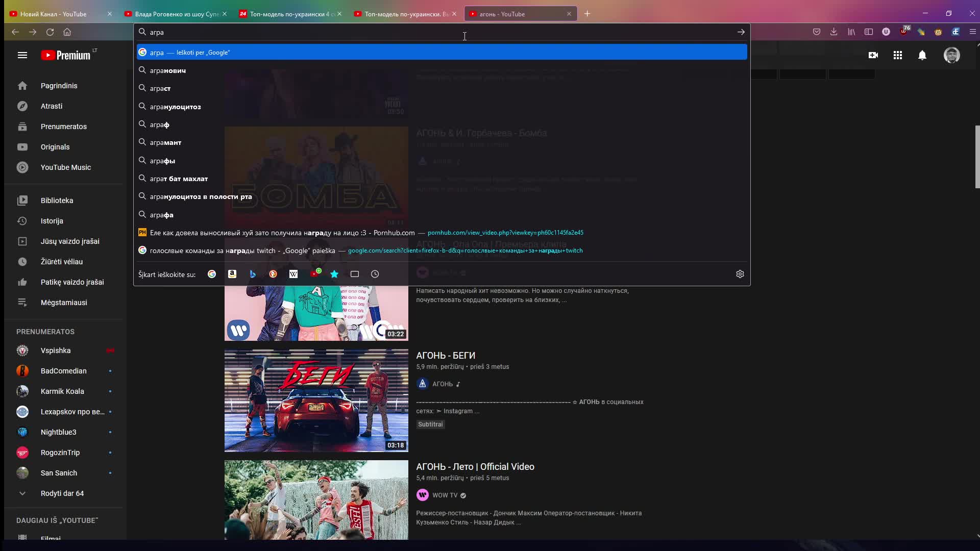Search open tabs via the tab icon
980x551 pixels.
pos(355,274)
